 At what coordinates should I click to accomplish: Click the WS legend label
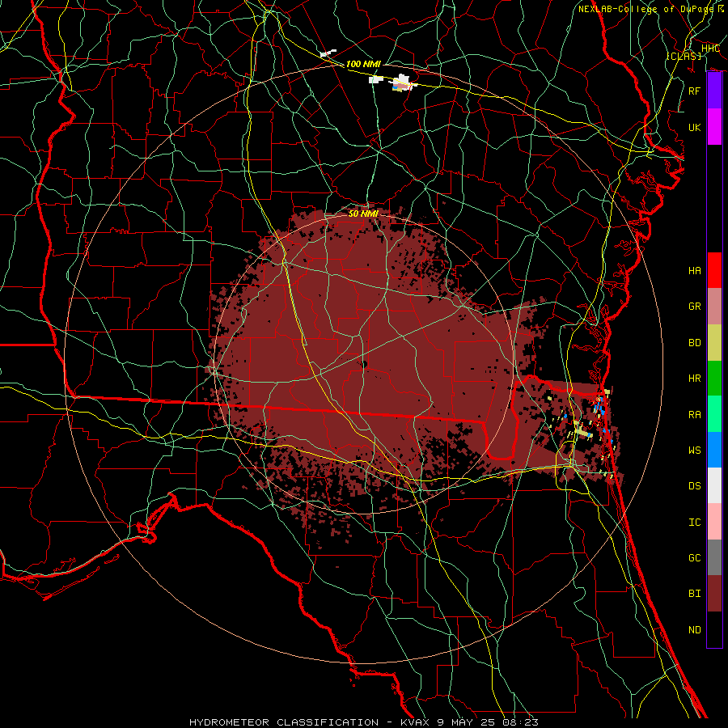tap(694, 451)
